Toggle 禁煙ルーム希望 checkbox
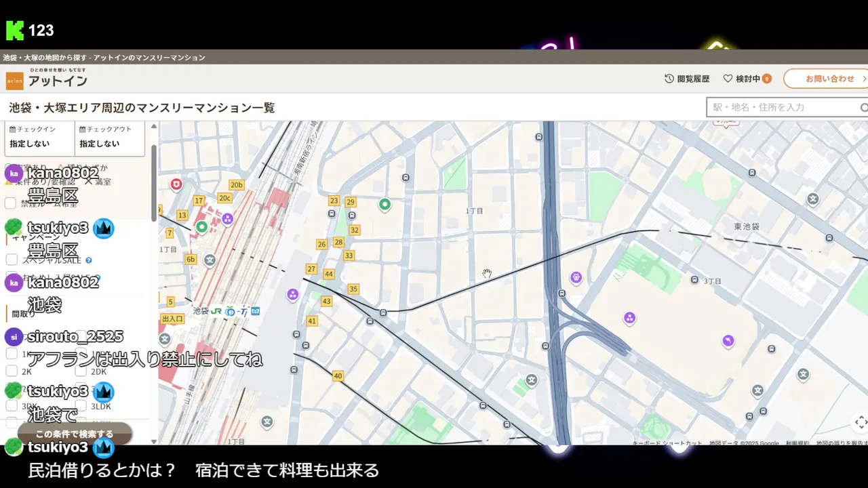The height and width of the screenshot is (488, 868). point(11,203)
